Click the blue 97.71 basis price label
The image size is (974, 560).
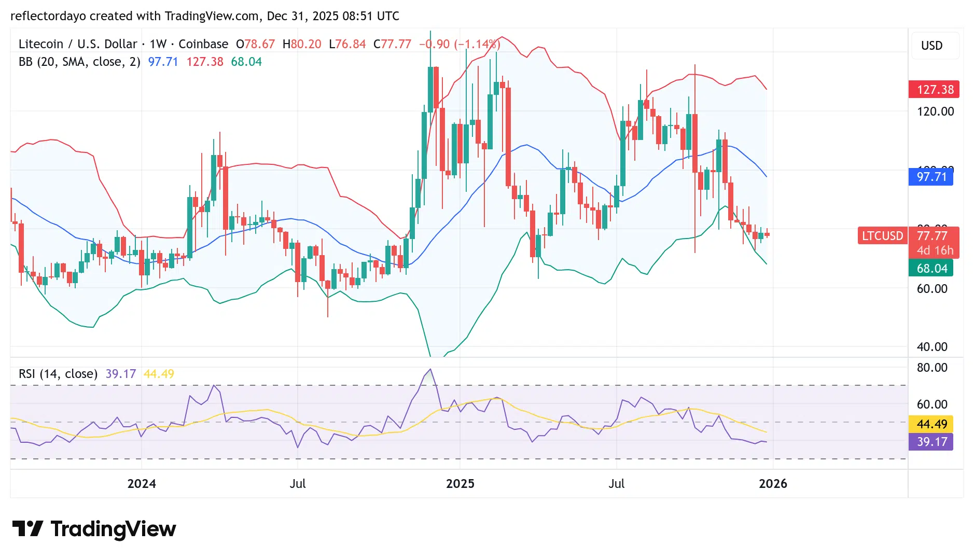(x=931, y=177)
